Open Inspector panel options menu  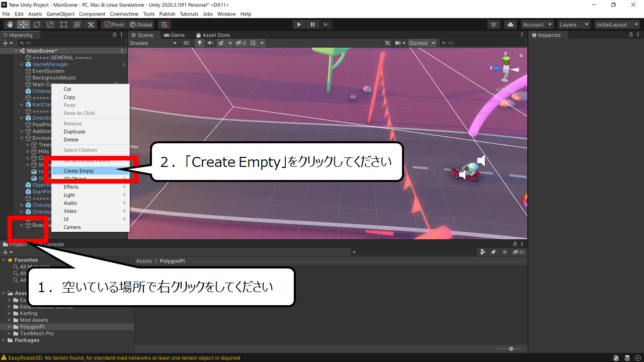[x=638, y=35]
